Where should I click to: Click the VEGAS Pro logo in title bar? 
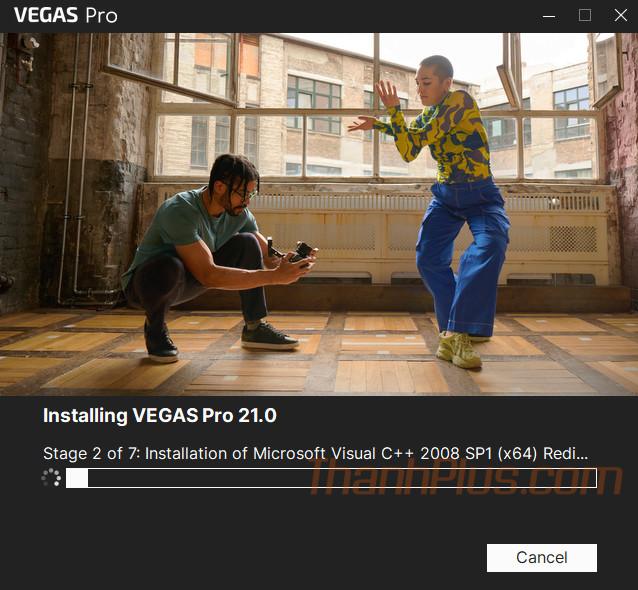pos(66,15)
